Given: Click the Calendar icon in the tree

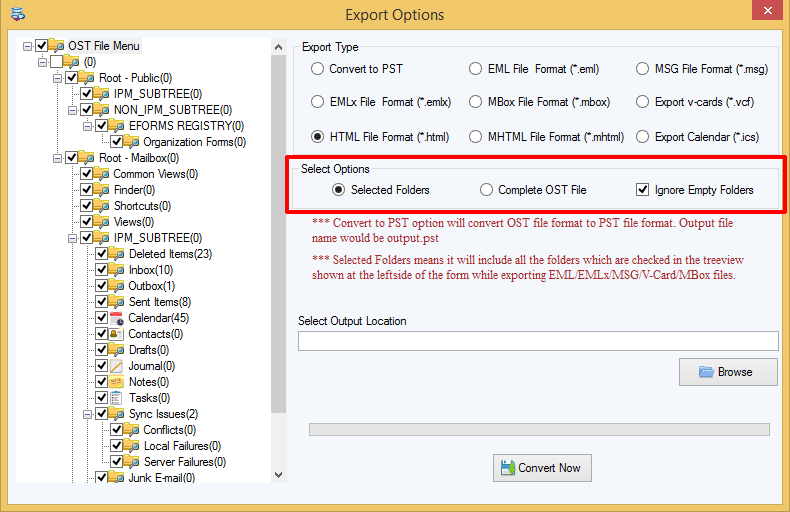Looking at the screenshot, I should coord(116,318).
